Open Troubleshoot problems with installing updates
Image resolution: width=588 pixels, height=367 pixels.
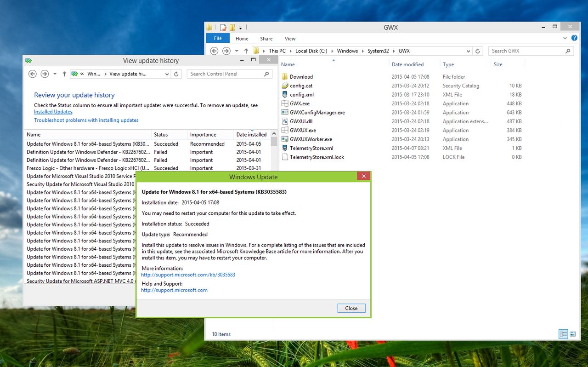[x=86, y=120]
